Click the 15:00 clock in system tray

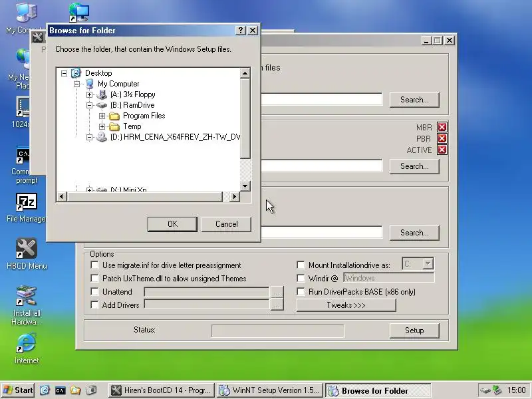click(516, 390)
